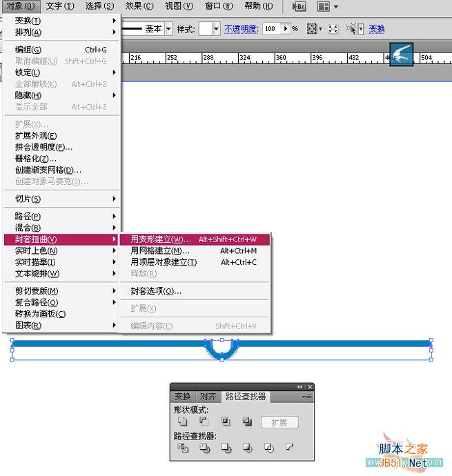Screen dimensions: 452x476
Task: Click the Outline pathfinder icon
Action: 268,448
